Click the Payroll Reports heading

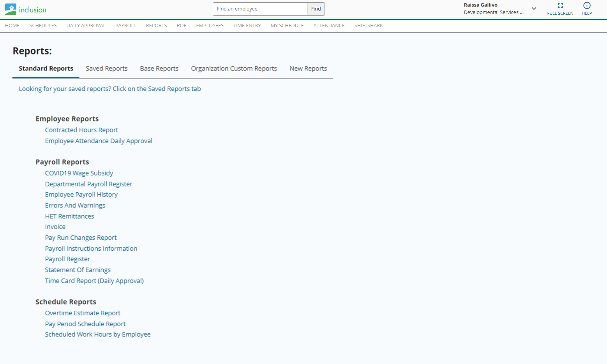pos(62,162)
